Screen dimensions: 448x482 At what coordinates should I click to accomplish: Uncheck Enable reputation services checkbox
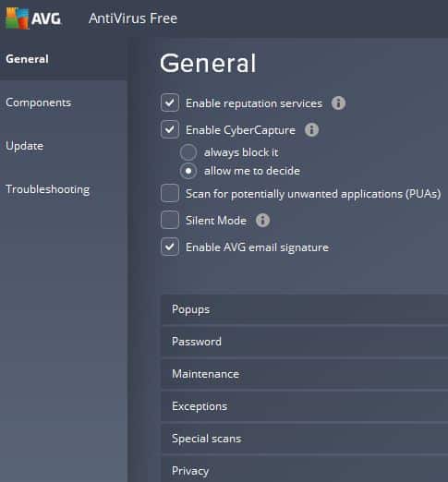point(170,102)
